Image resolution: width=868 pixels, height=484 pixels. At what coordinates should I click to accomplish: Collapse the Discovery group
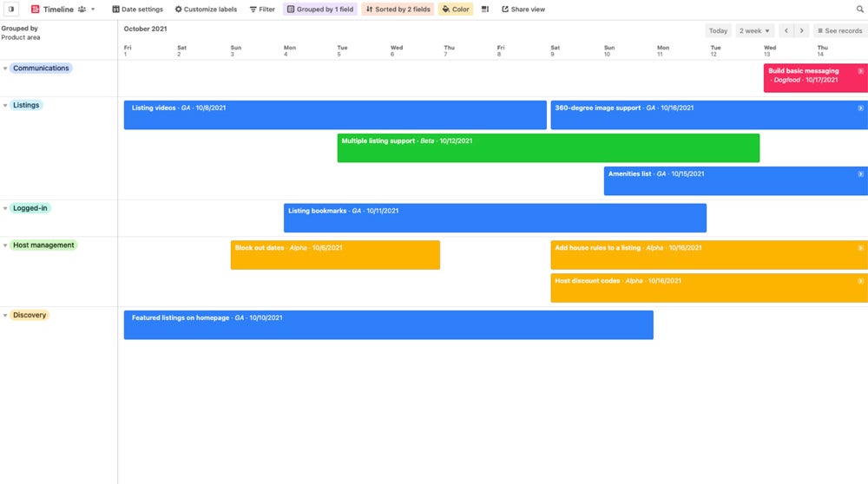[5, 315]
